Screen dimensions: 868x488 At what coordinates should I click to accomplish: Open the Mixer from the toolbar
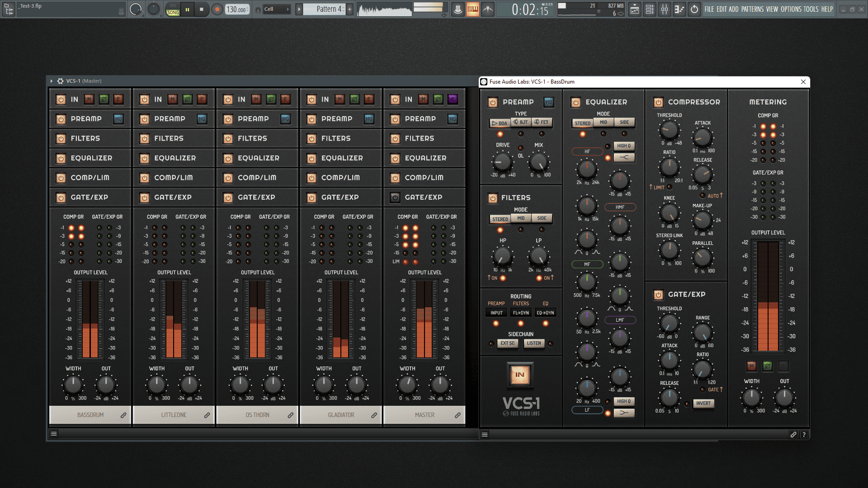665,9
